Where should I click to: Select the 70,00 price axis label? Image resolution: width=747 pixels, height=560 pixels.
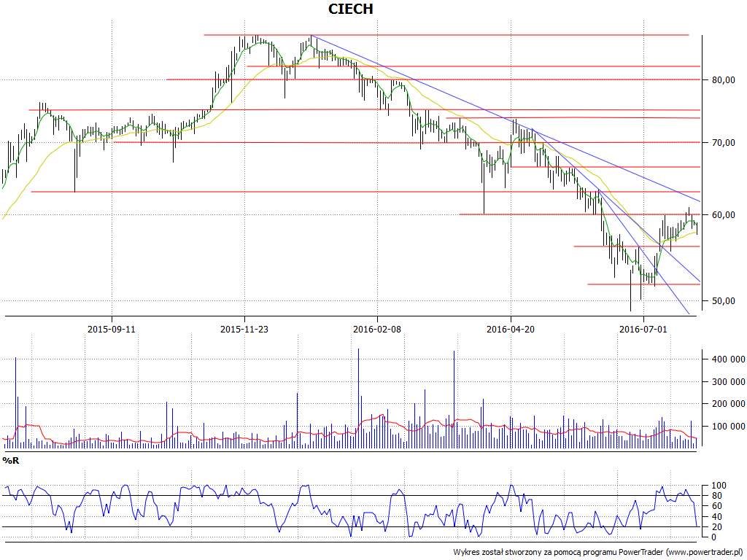tap(723, 143)
